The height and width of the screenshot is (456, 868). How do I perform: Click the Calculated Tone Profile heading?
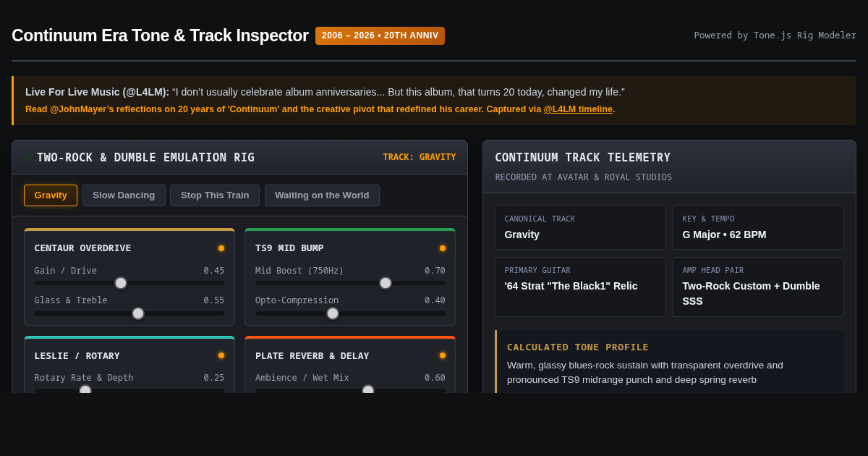coord(578,347)
